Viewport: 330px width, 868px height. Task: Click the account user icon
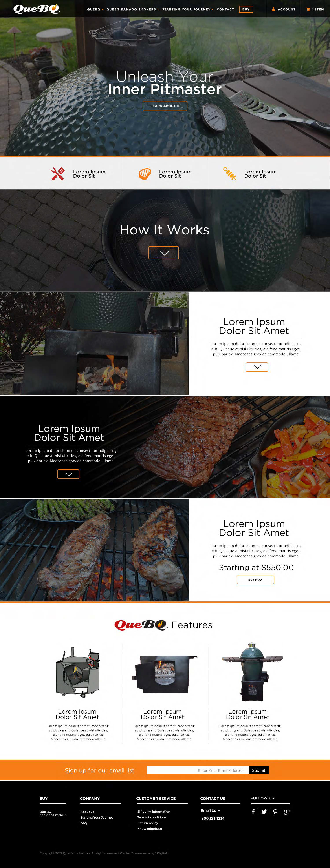(273, 9)
